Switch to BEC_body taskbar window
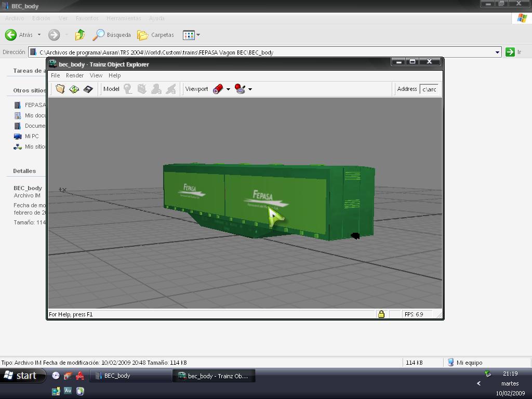This screenshot has height=399, width=532. coord(130,376)
